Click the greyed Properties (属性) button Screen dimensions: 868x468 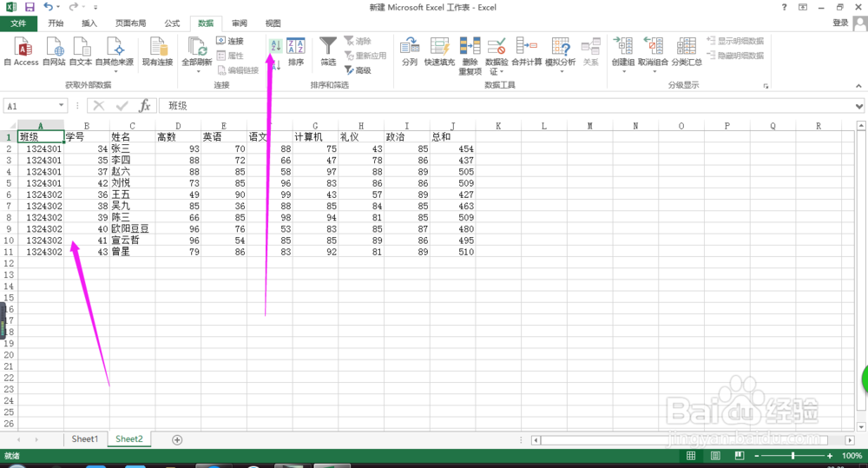click(x=230, y=56)
